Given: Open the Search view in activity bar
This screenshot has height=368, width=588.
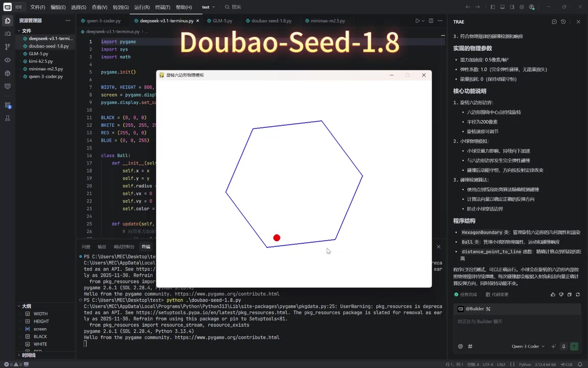Looking at the screenshot, I should (x=8, y=34).
